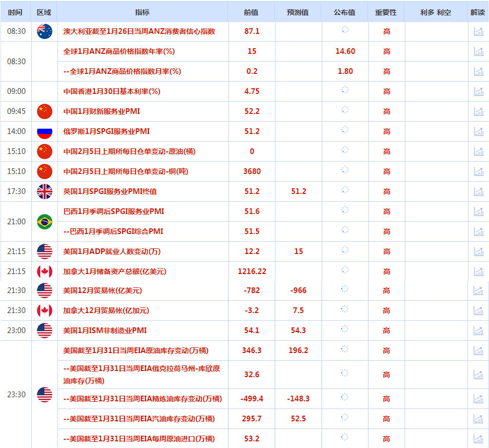This screenshot has width=489, height=448.
Task: Open chart icon for ANZ商品价格指数月率 row
Action: pos(479,71)
